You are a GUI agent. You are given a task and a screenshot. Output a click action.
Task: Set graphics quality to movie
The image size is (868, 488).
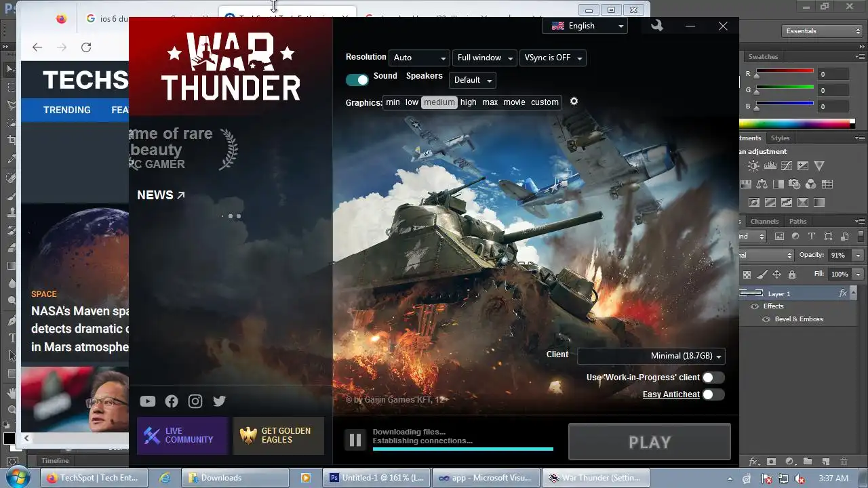514,102
